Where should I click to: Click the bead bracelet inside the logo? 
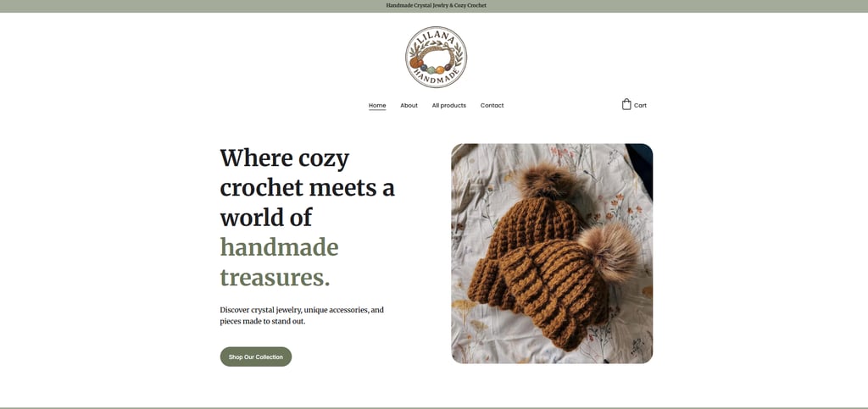436,60
